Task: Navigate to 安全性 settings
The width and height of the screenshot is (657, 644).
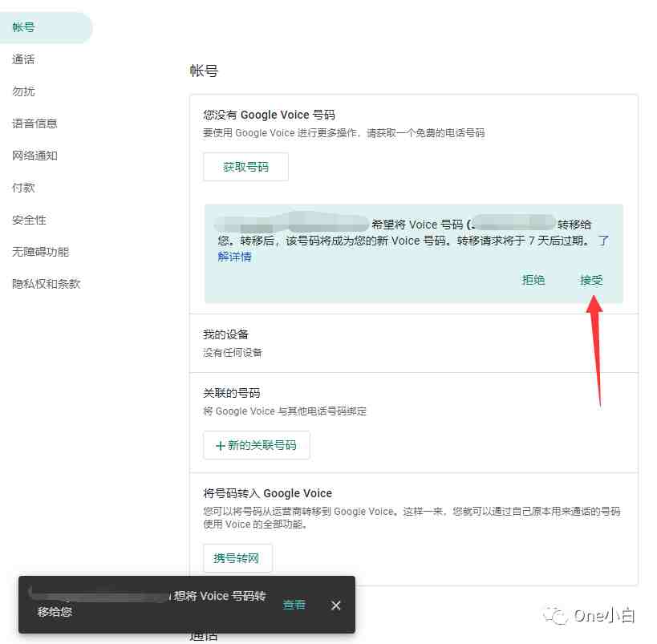Action: (x=30, y=220)
